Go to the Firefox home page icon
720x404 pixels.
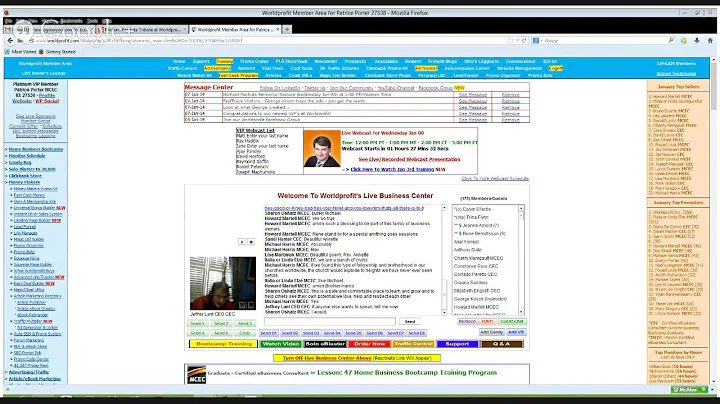pos(710,40)
